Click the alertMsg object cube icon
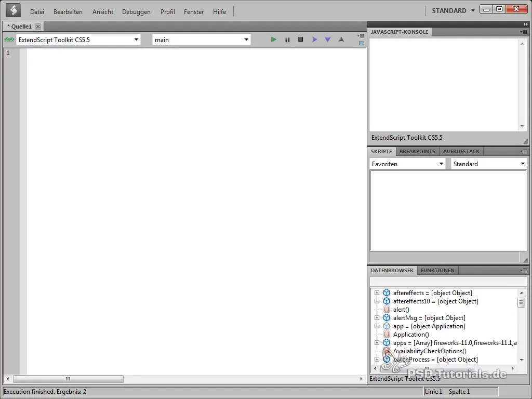This screenshot has height=399, width=532. pos(387,317)
